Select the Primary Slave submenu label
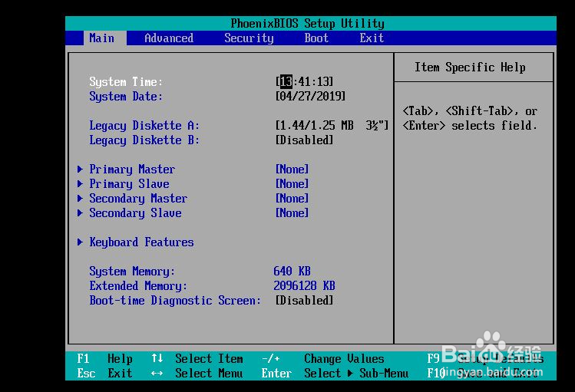 (x=130, y=184)
